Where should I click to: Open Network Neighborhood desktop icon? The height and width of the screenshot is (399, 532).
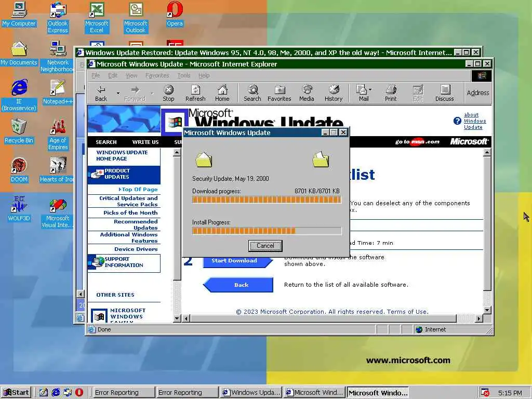coord(58,56)
